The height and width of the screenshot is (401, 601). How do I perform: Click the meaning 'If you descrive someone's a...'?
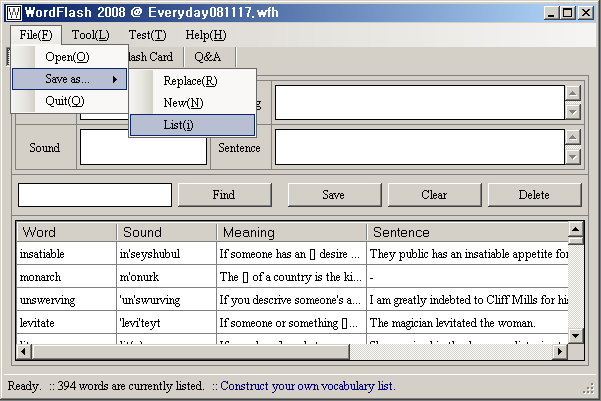pyautogui.click(x=290, y=300)
